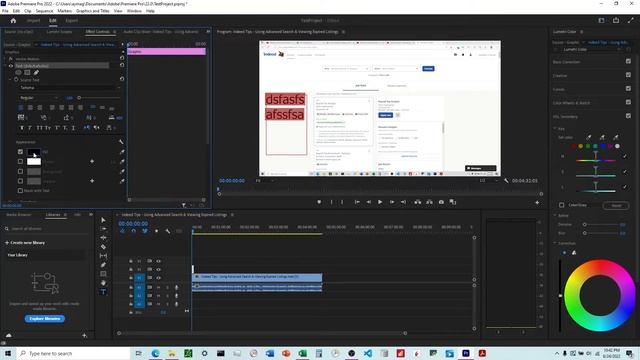Collapse the Source Text property
The image size is (640, 360).
(11, 80)
